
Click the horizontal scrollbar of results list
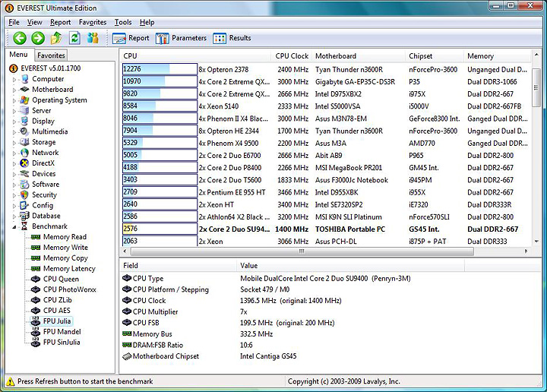click(302, 251)
